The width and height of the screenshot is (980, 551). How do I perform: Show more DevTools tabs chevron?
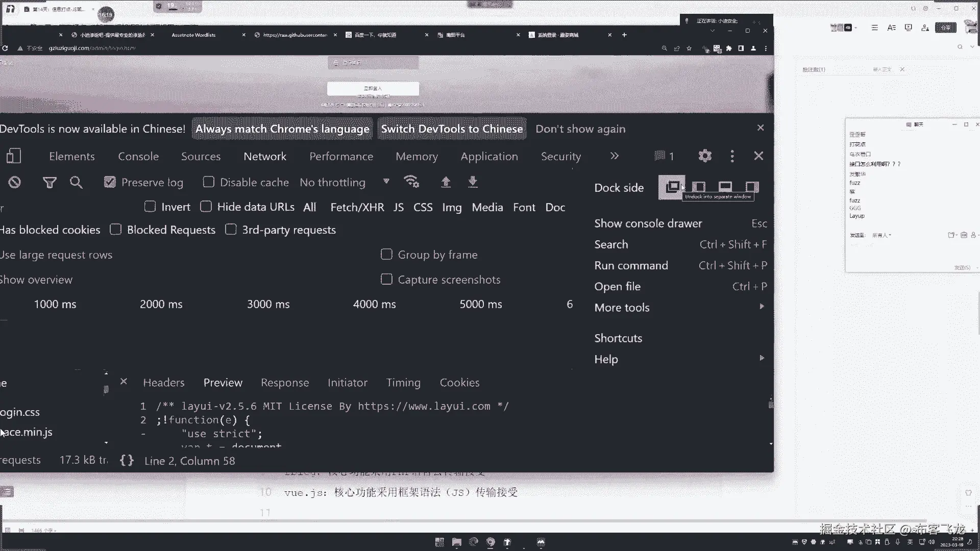[x=614, y=156]
